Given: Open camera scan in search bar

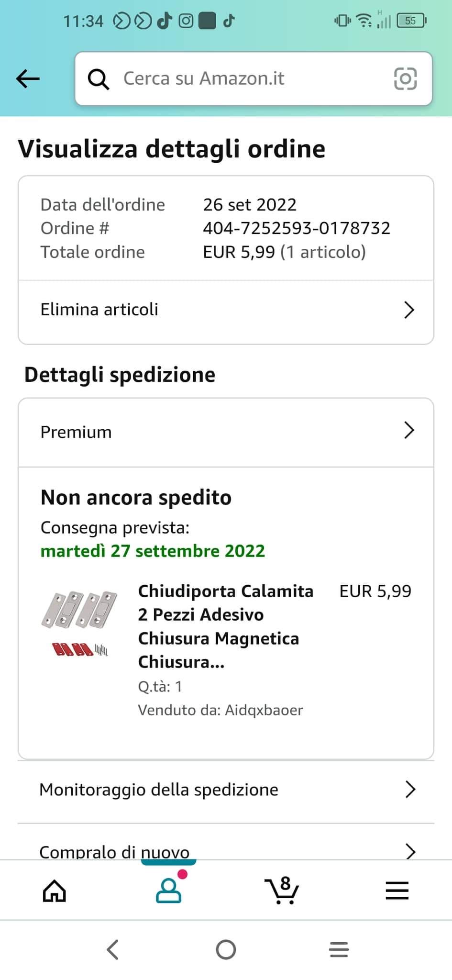Looking at the screenshot, I should (x=405, y=78).
